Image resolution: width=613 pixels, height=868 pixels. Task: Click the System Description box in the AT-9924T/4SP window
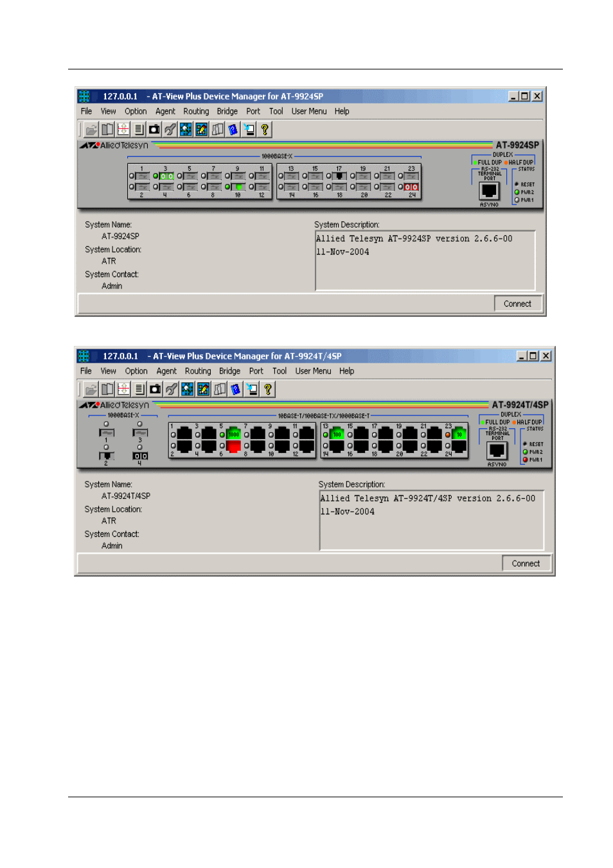tap(432, 520)
